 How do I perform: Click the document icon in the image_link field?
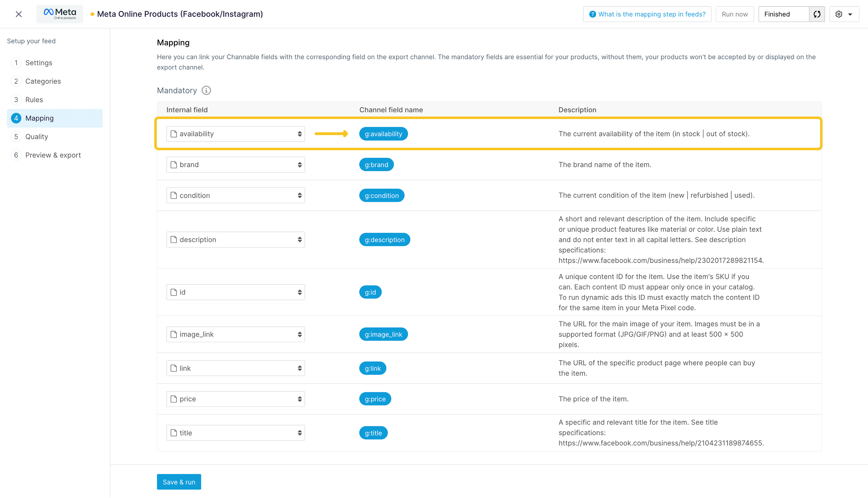click(x=174, y=334)
